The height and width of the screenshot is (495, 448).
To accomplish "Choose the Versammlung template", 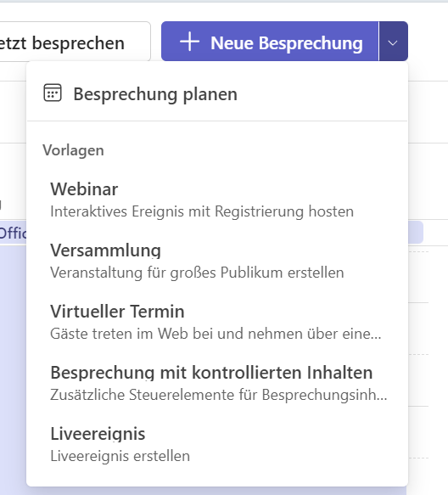I will pyautogui.click(x=217, y=261).
